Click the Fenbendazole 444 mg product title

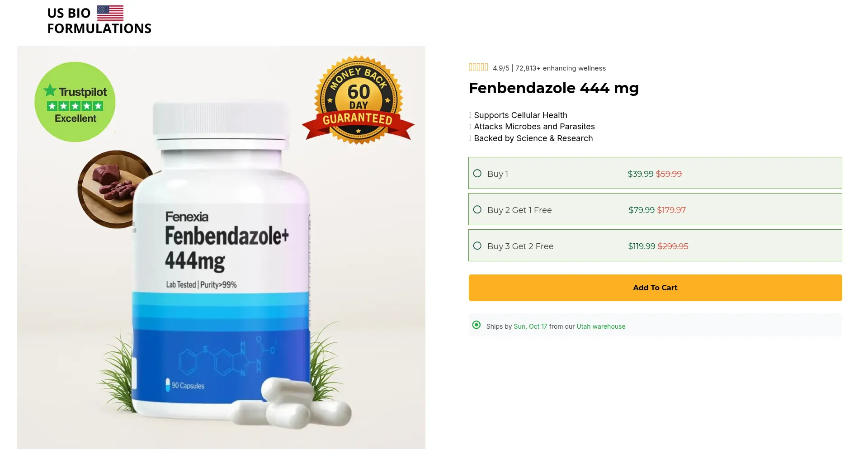554,88
